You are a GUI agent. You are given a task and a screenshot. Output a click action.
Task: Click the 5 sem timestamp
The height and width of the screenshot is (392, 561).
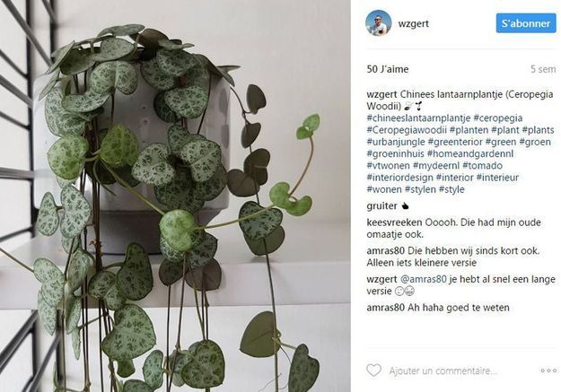pyautogui.click(x=543, y=69)
